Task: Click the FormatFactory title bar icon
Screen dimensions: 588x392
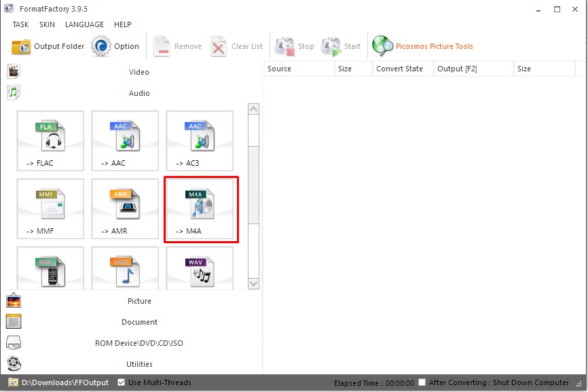Action: (9, 8)
